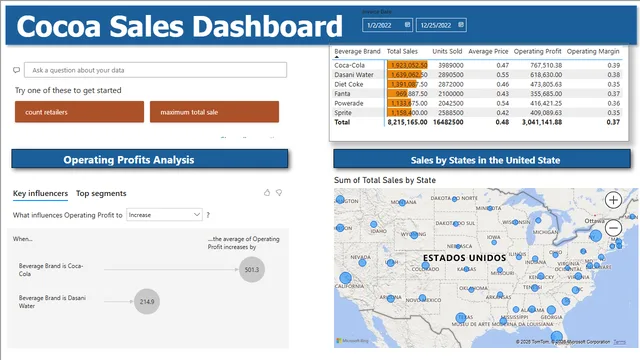Select the California bubble on map

345,278
